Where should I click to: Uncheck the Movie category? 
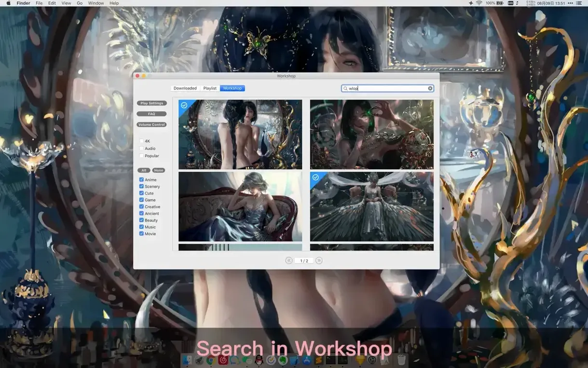click(x=141, y=234)
